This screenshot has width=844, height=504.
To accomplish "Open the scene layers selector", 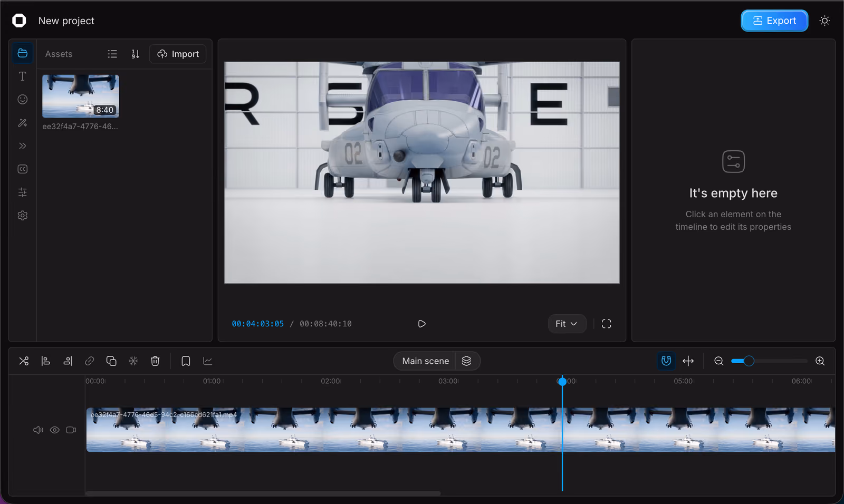I will [467, 361].
